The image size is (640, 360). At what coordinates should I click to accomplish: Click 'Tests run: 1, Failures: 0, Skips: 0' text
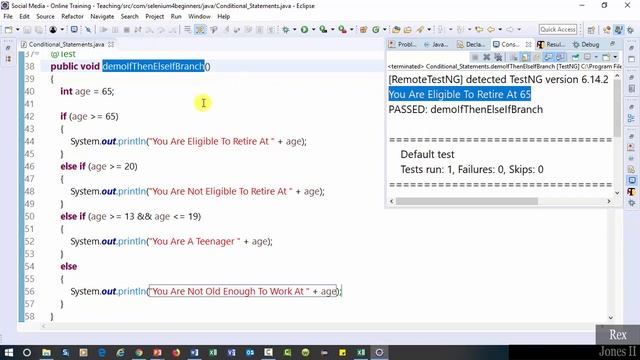pyautogui.click(x=472, y=169)
